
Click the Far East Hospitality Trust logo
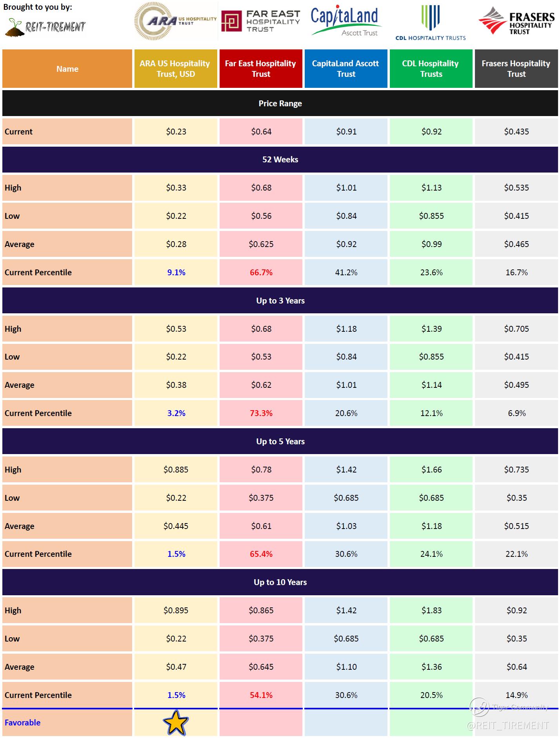coord(260,21)
